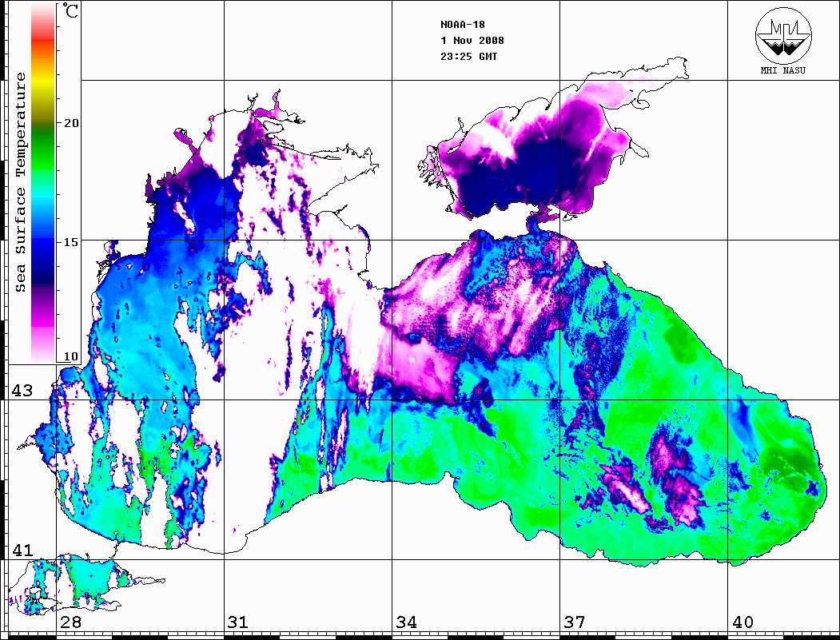840x640 pixels.
Task: Click the MHI NASU logo emblem
Action: 783,35
